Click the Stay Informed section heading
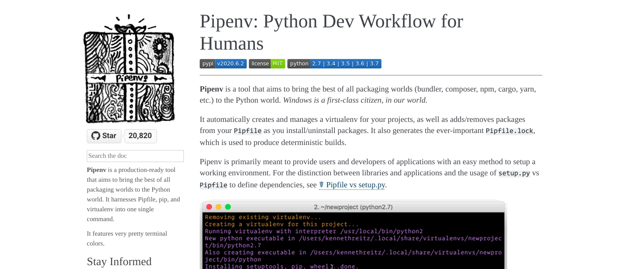Screen dimensions: 644x269 click(119, 261)
